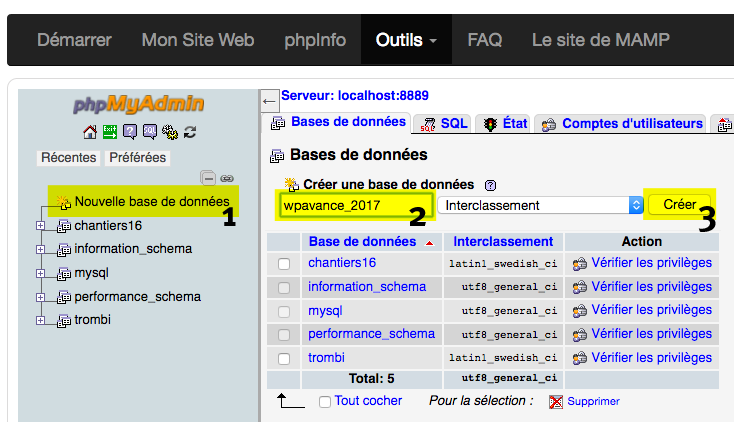734x422 pixels.
Task: Open the Outils menu in top bar
Action: [406, 41]
